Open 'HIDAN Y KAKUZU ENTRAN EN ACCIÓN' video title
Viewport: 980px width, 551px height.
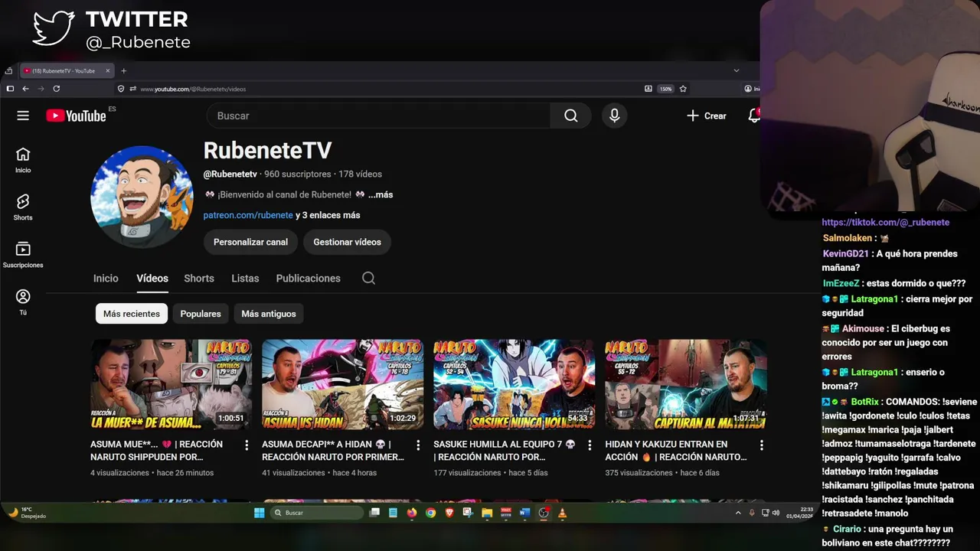(x=675, y=451)
